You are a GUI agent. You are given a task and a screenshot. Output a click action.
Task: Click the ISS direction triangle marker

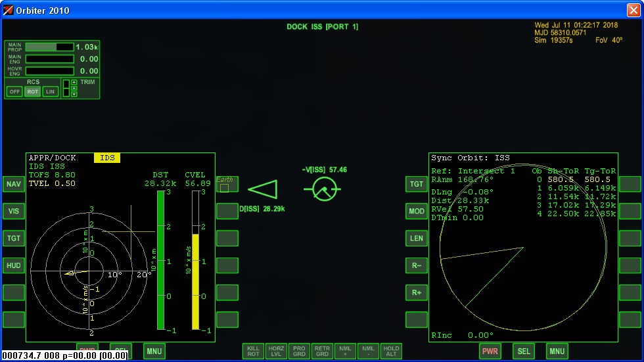click(x=263, y=189)
